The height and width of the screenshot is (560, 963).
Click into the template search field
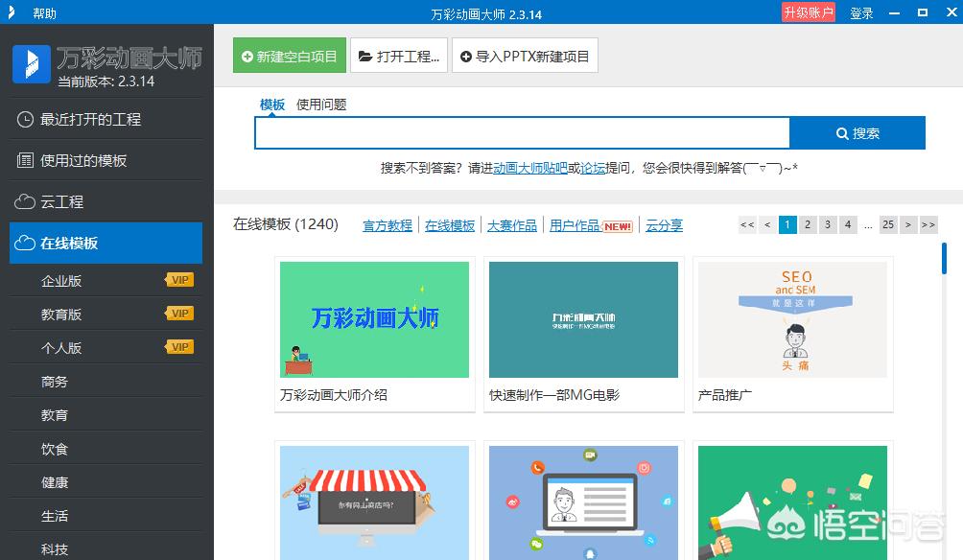tap(522, 133)
